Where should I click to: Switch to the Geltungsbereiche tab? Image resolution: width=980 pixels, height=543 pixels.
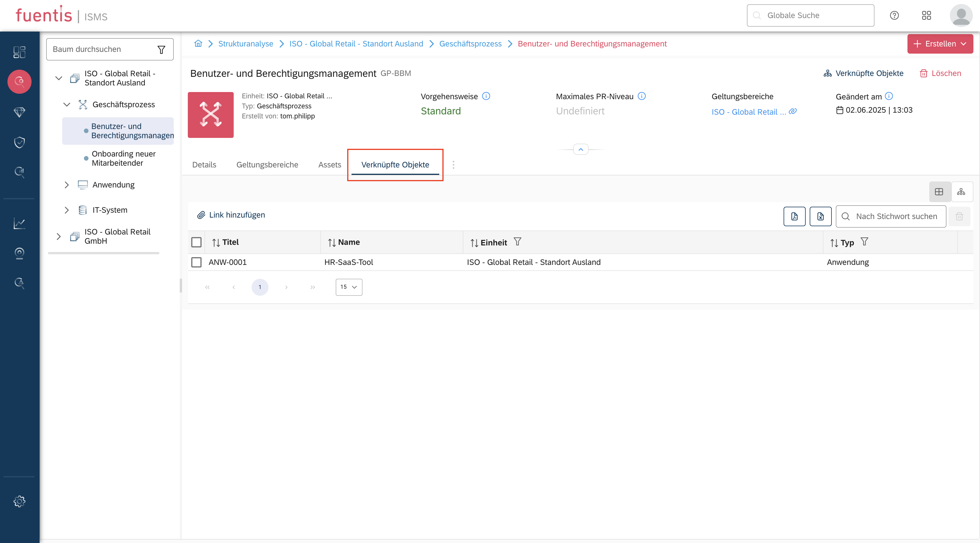[x=267, y=165]
